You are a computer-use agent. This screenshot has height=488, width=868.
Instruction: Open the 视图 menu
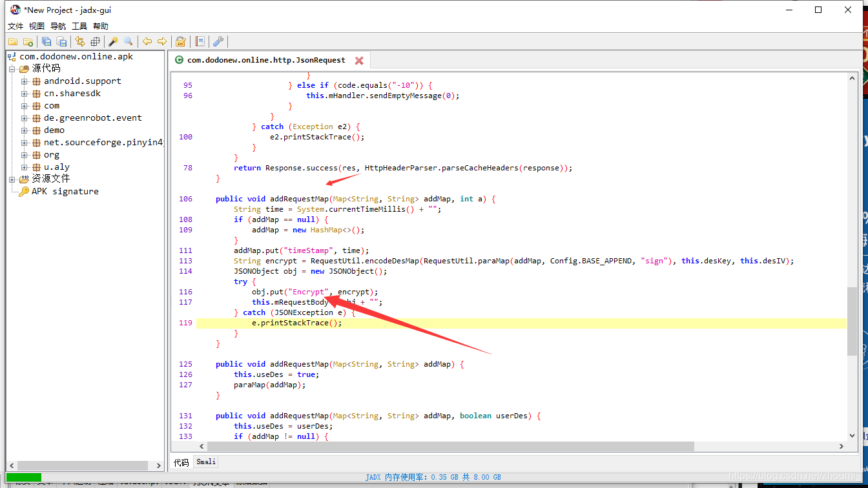[37, 26]
